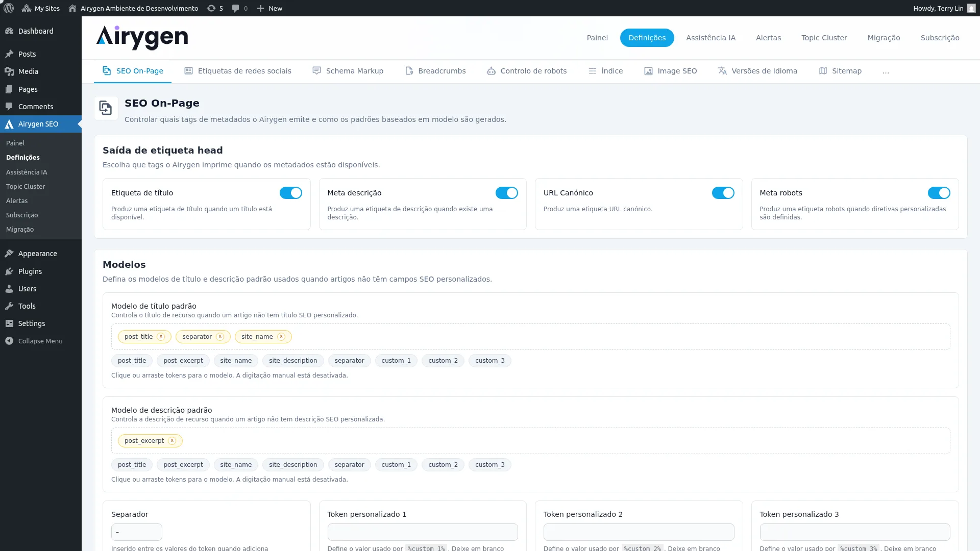
Task: Open the comments bubble icon in admin bar
Action: tap(239, 8)
